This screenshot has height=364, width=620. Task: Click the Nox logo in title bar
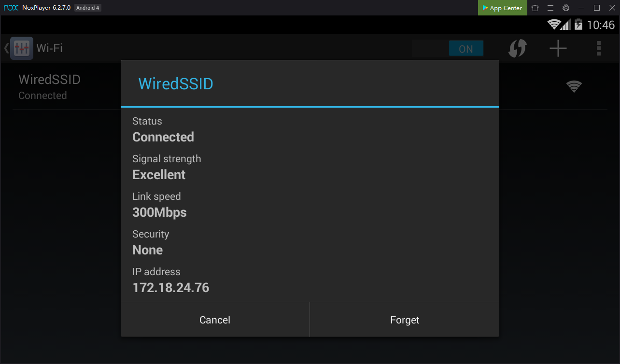point(11,8)
